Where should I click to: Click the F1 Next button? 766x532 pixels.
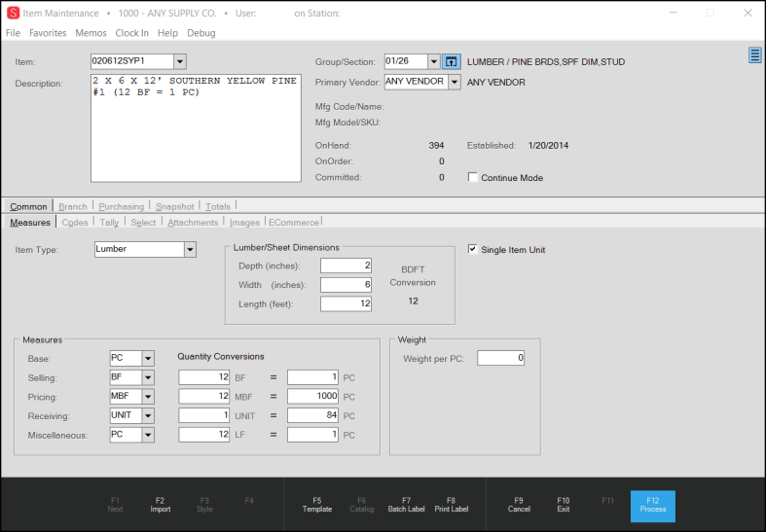[115, 505]
